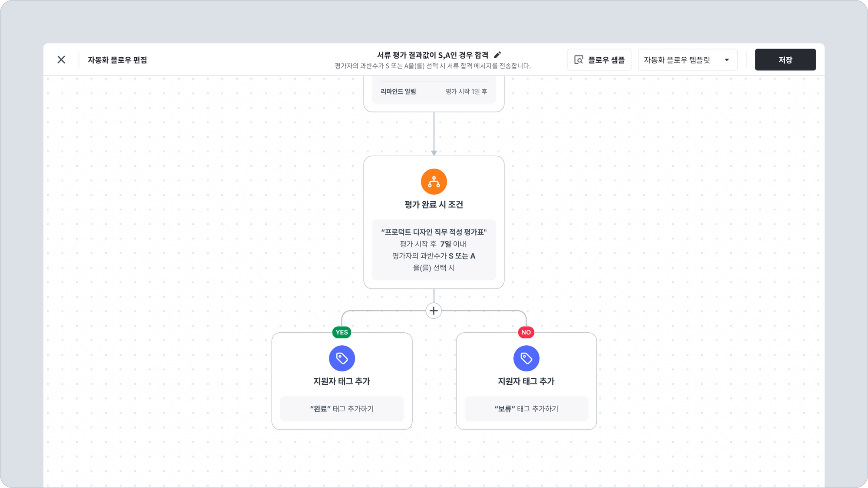Click the pencil icon to edit flow title

497,55
